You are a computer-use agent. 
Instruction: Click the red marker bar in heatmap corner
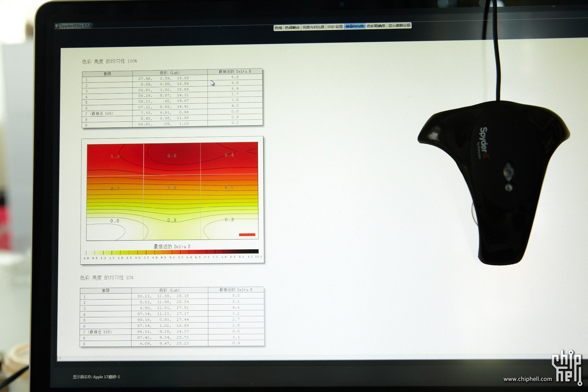247,235
